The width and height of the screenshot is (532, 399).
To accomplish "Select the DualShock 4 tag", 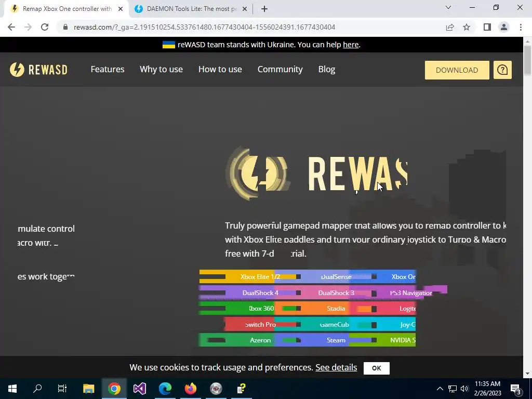I will tap(260, 292).
